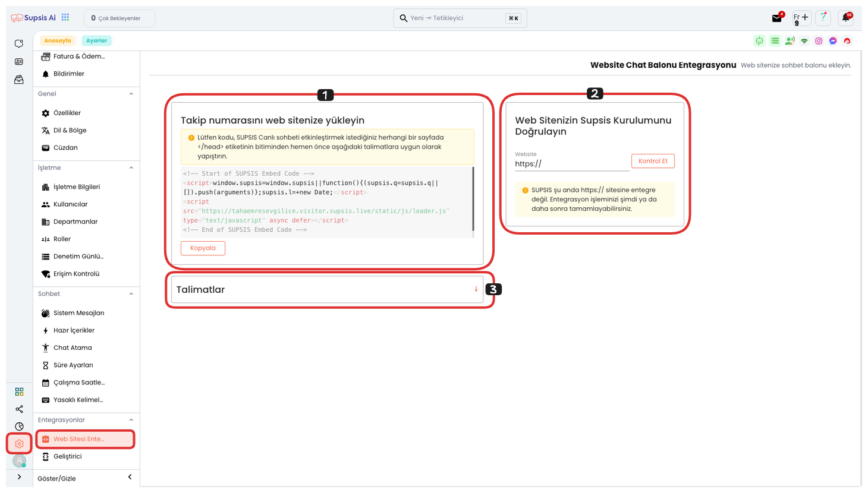Image resolution: width=868 pixels, height=493 pixels.
Task: Click the green server list status icon
Action: tap(775, 41)
